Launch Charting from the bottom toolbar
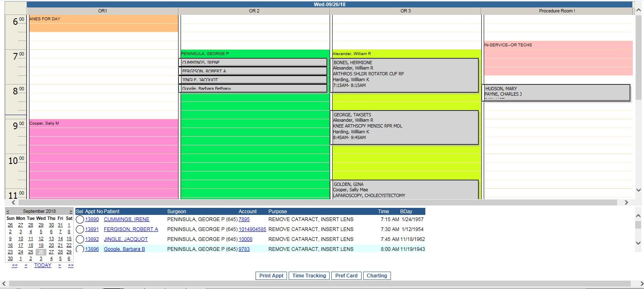 point(376,275)
